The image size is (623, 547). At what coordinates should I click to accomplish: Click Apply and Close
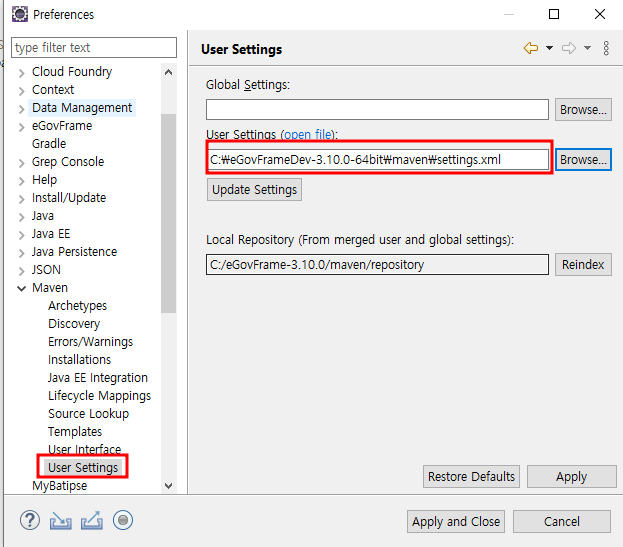click(x=456, y=521)
